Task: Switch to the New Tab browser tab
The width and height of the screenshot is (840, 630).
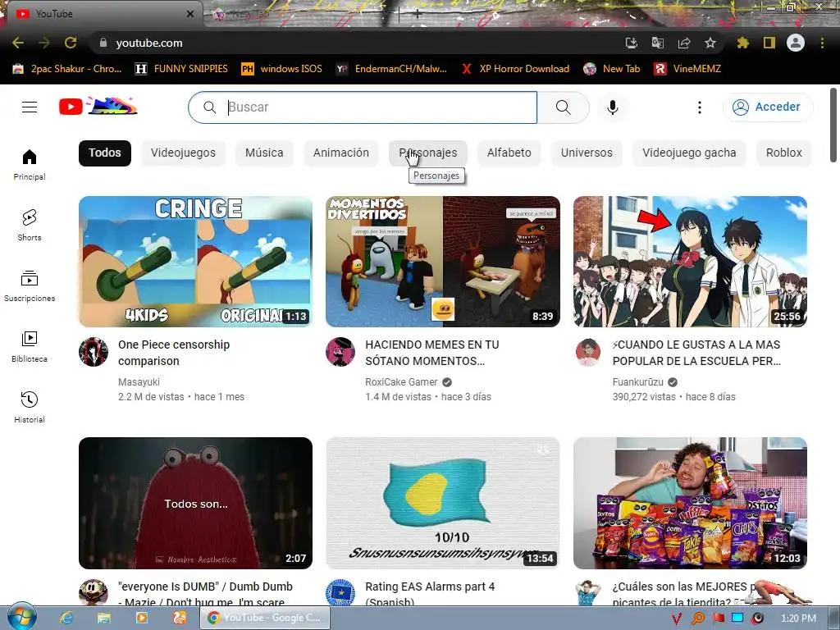Action: point(299,14)
